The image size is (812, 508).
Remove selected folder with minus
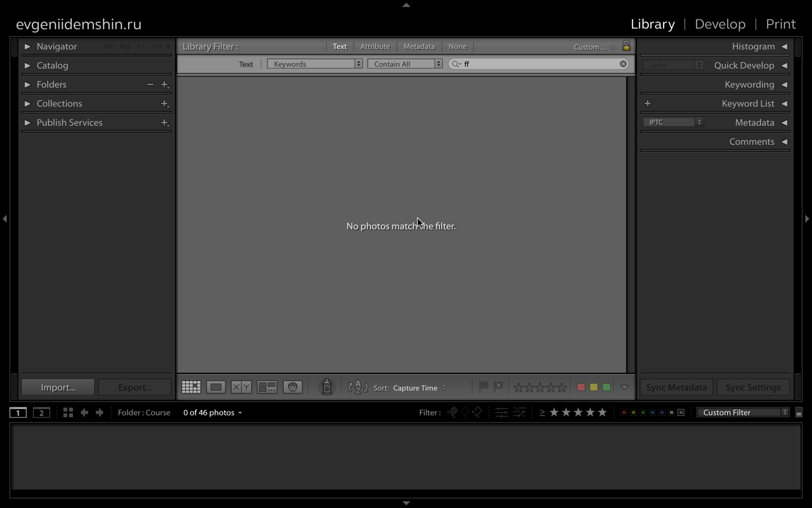click(x=150, y=85)
